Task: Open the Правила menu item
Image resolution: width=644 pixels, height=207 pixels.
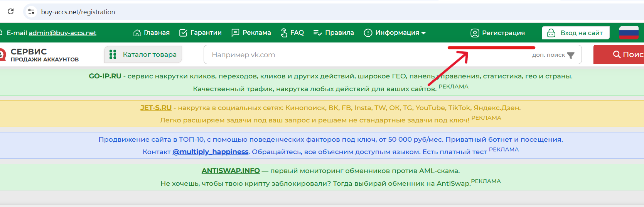Action: [339, 33]
